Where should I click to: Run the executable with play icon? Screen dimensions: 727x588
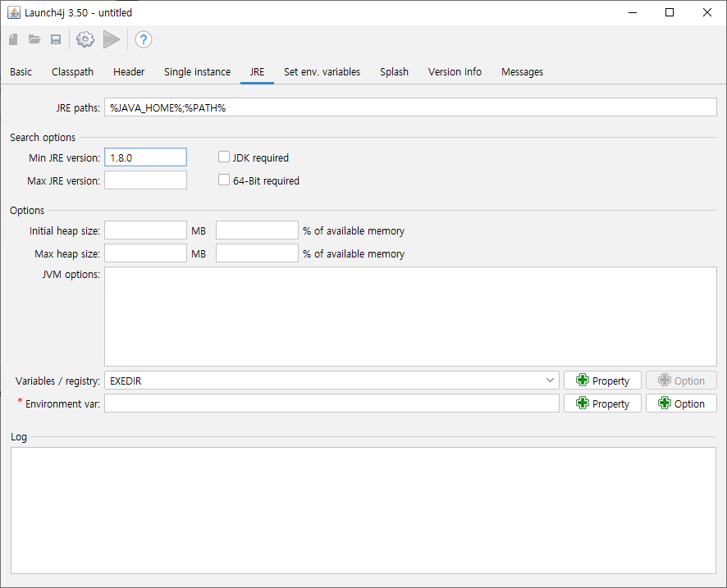(112, 39)
